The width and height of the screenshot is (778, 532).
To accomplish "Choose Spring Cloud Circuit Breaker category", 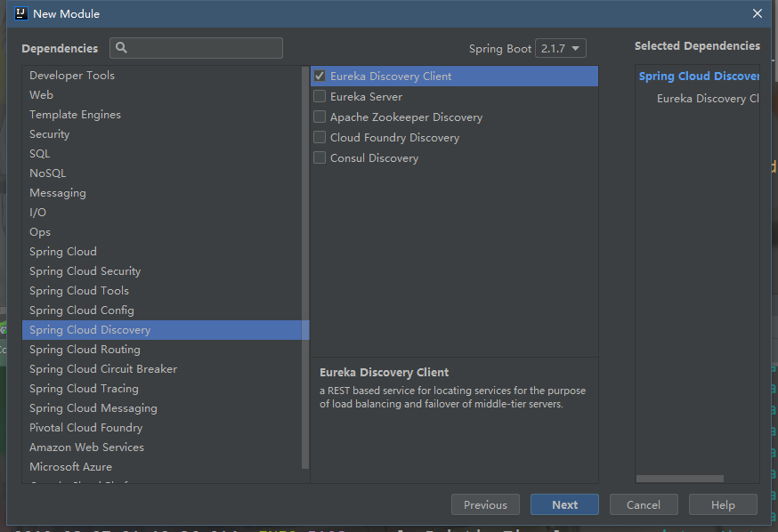I will 162,369.
